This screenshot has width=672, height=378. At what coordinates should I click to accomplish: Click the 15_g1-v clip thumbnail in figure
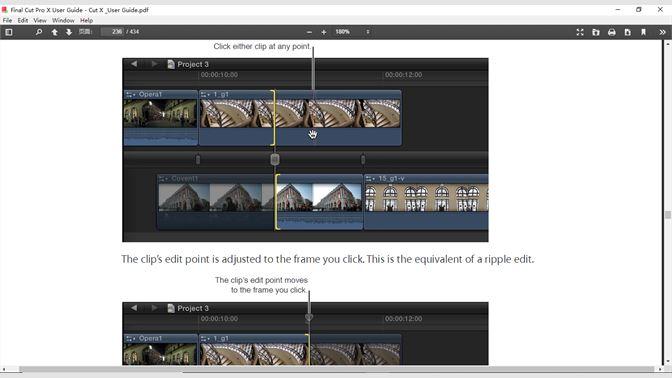pyautogui.click(x=426, y=197)
